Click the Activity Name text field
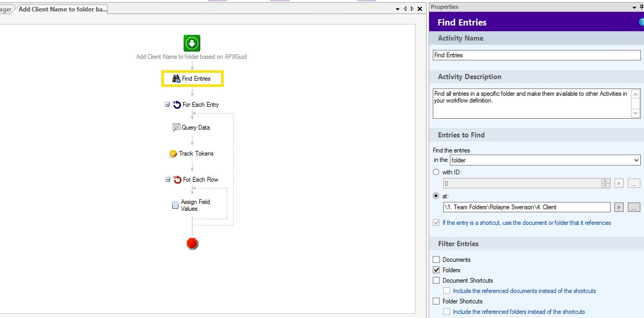Image resolution: width=644 pixels, height=318 pixels. [536, 55]
